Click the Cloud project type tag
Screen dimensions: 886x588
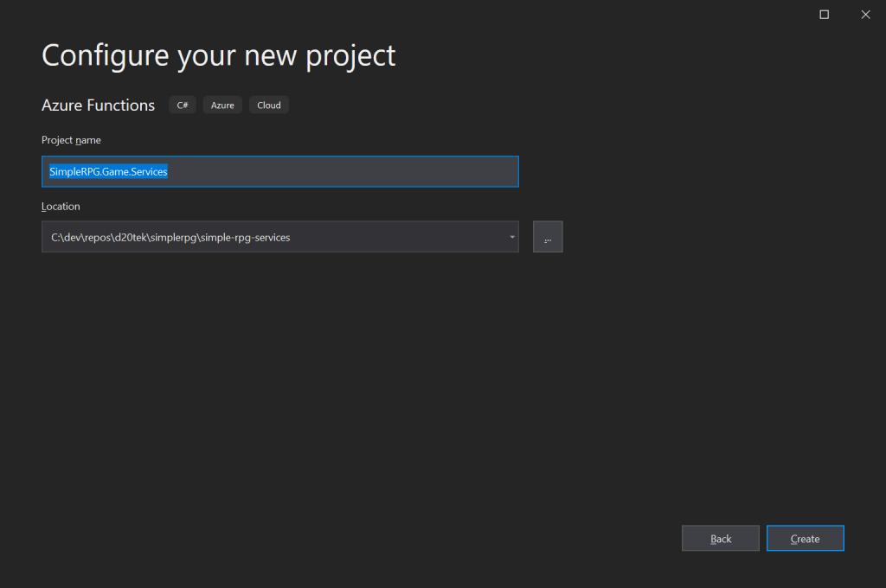click(x=269, y=105)
